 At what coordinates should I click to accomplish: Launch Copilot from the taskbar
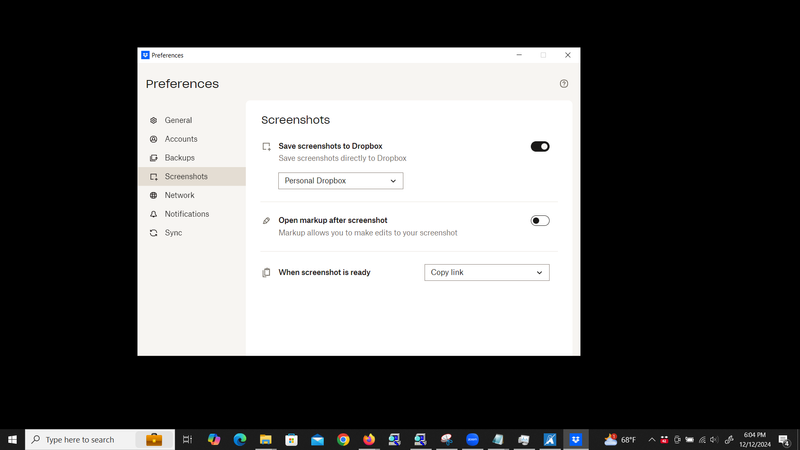[214, 439]
